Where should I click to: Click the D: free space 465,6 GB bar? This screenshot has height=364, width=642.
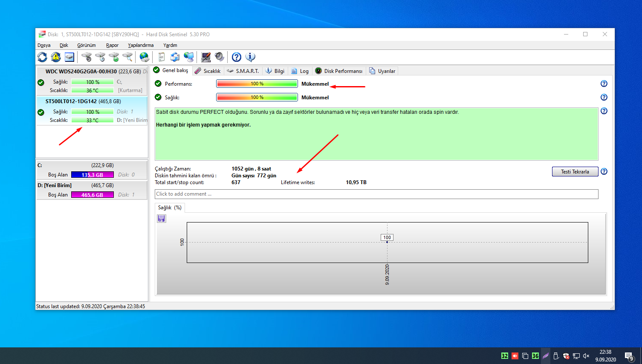(x=93, y=195)
